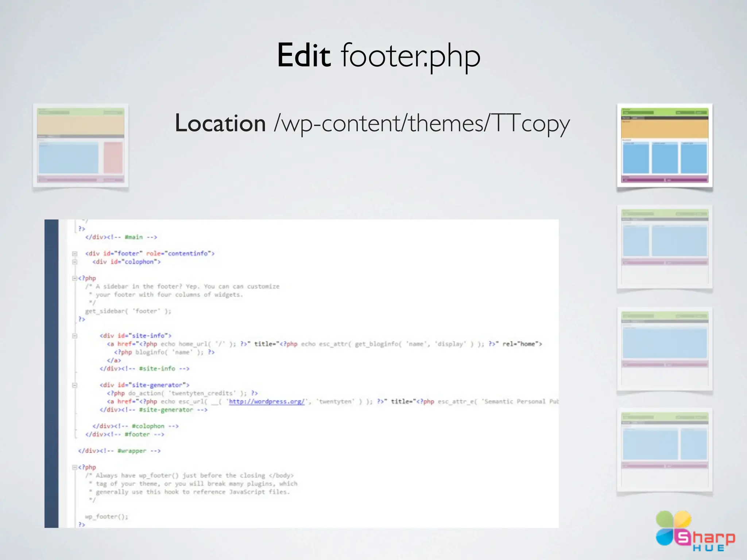Click the wp_footer(); code line
This screenshot has width=747, height=560.
(107, 517)
